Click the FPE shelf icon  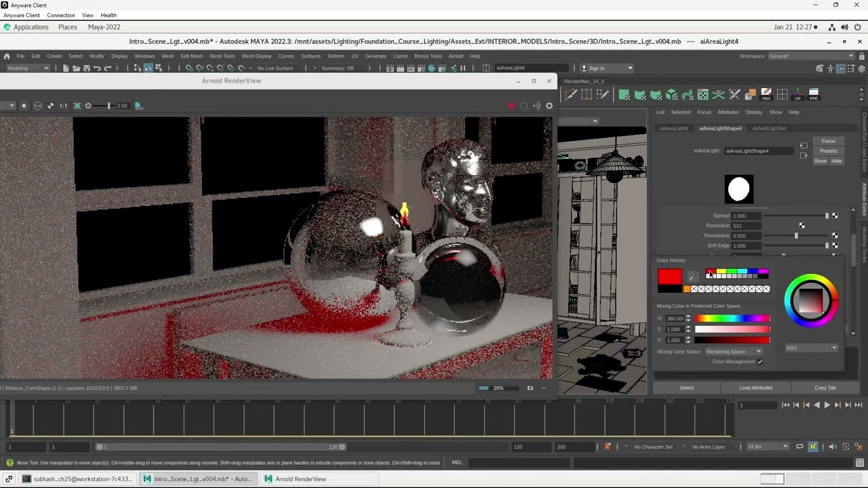pos(814,94)
